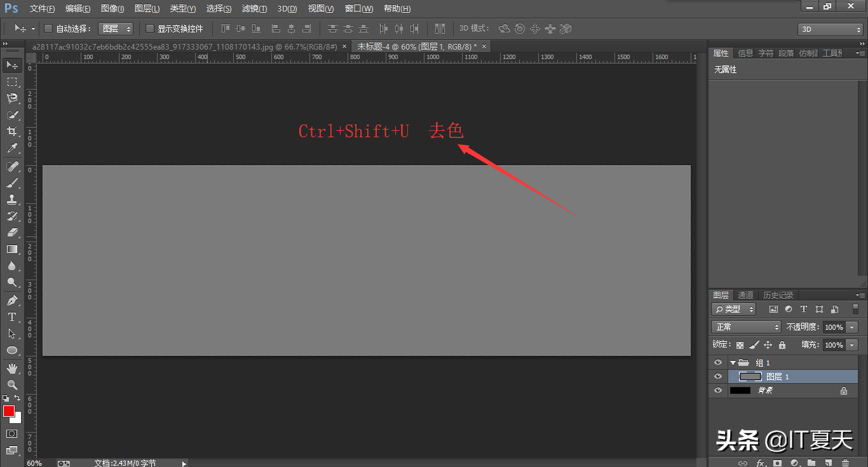The image size is (868, 467).
Task: Select the Eyedropper tool in toolbar
Action: point(11,149)
